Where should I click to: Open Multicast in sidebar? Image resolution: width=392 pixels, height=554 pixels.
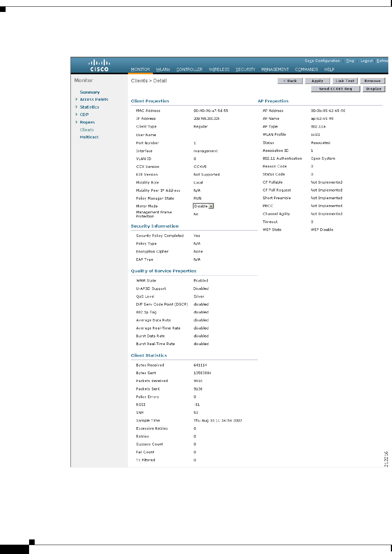click(x=89, y=137)
